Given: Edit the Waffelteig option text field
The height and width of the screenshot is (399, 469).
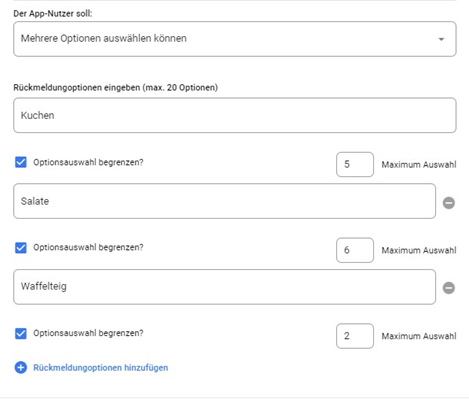Looking at the screenshot, I should (x=224, y=287).
